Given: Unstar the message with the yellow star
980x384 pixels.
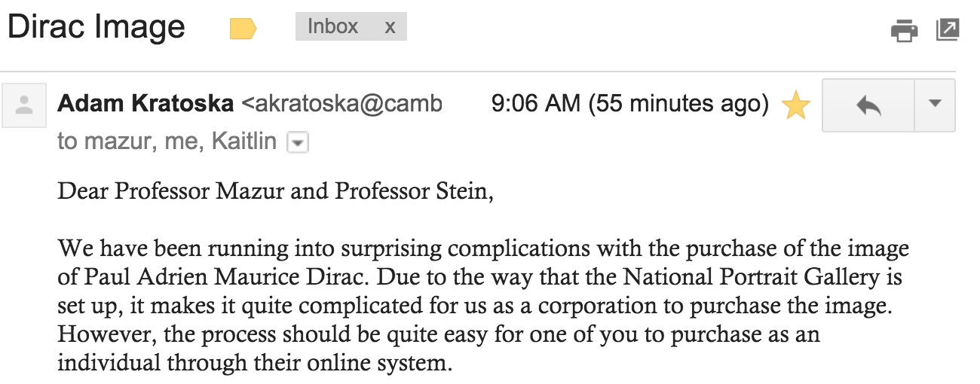Looking at the screenshot, I should (x=795, y=105).
